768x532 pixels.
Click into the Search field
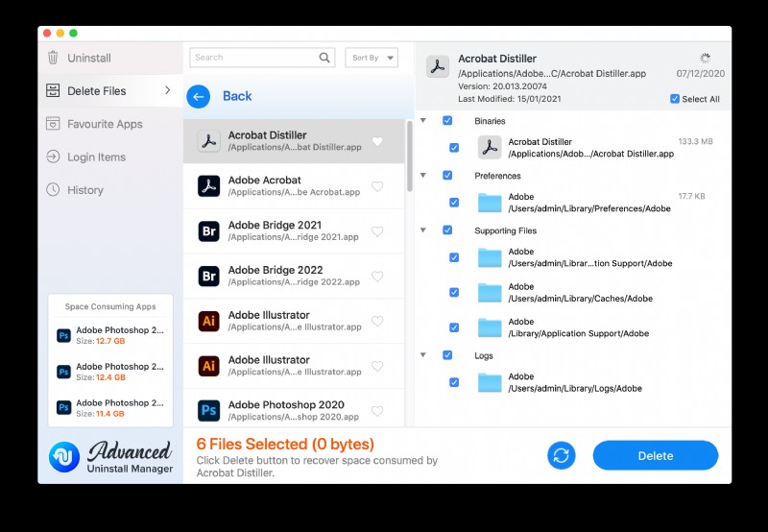[254, 58]
